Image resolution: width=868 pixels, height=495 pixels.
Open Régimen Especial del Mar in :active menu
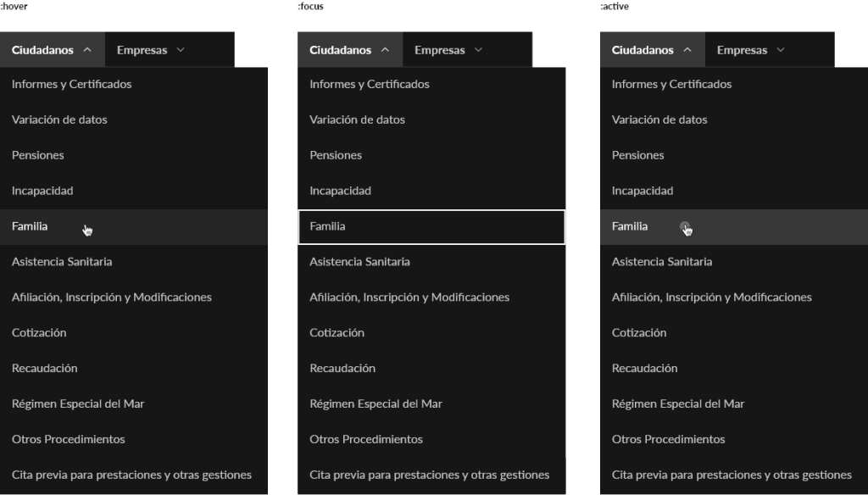point(678,404)
